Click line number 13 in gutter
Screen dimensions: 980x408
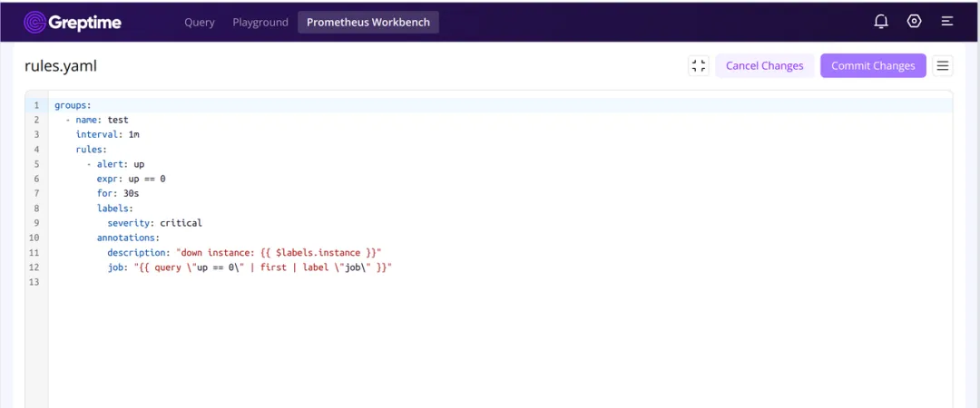pos(36,282)
